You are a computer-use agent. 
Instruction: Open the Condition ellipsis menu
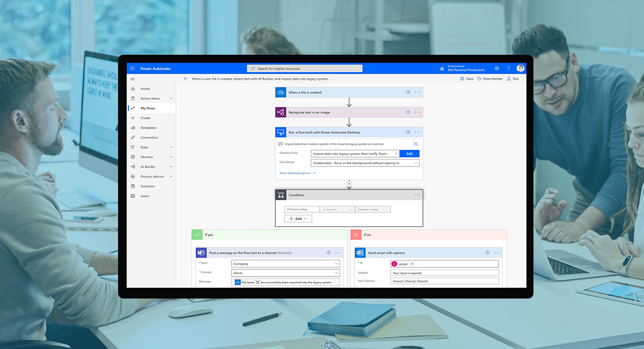[417, 195]
